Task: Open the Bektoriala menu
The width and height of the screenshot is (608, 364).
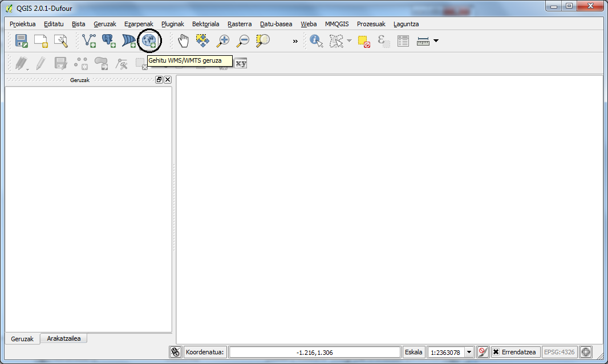Action: pyautogui.click(x=205, y=24)
